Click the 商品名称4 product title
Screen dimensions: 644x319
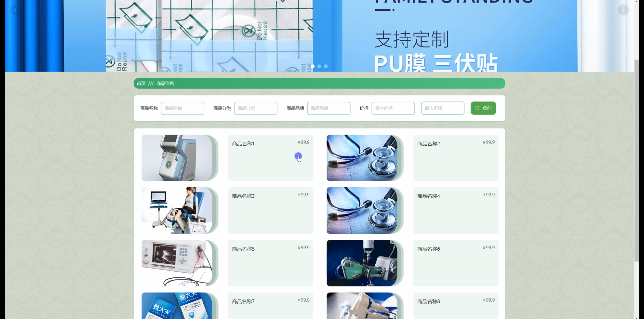(x=428, y=196)
